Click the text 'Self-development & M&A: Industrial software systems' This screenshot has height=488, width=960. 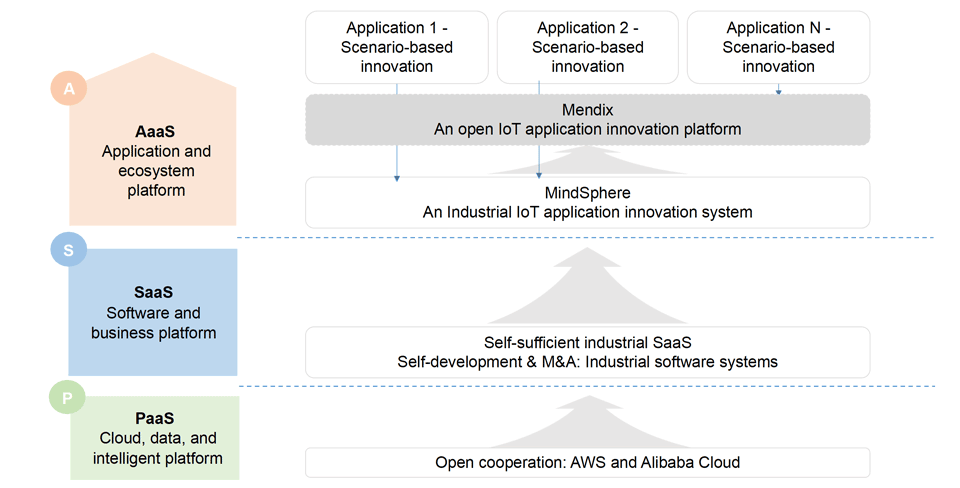click(x=588, y=362)
